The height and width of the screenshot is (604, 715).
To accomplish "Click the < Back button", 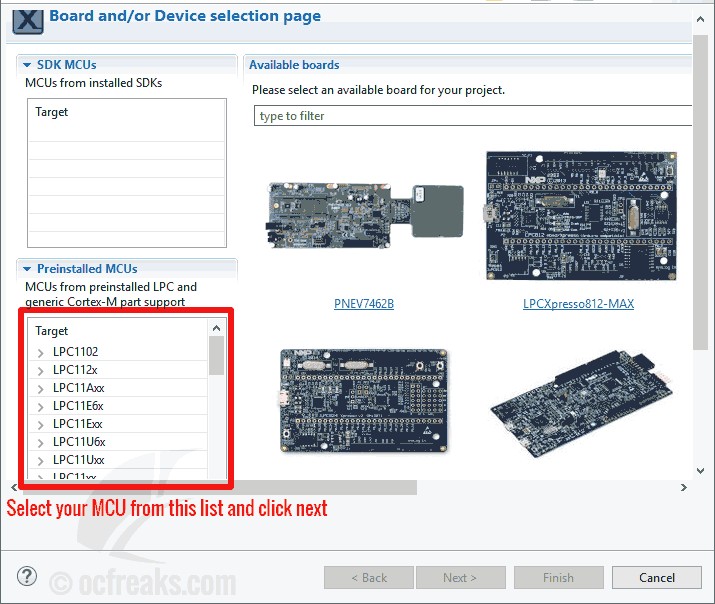I will tap(369, 578).
